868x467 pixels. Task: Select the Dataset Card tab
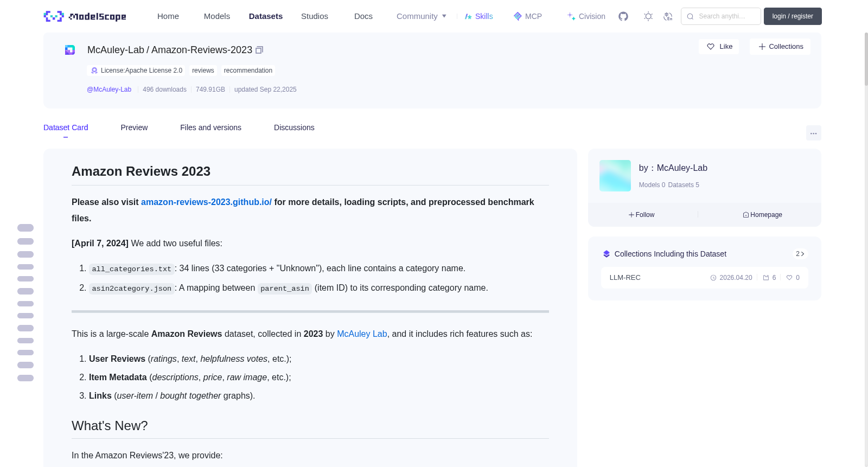coord(66,127)
